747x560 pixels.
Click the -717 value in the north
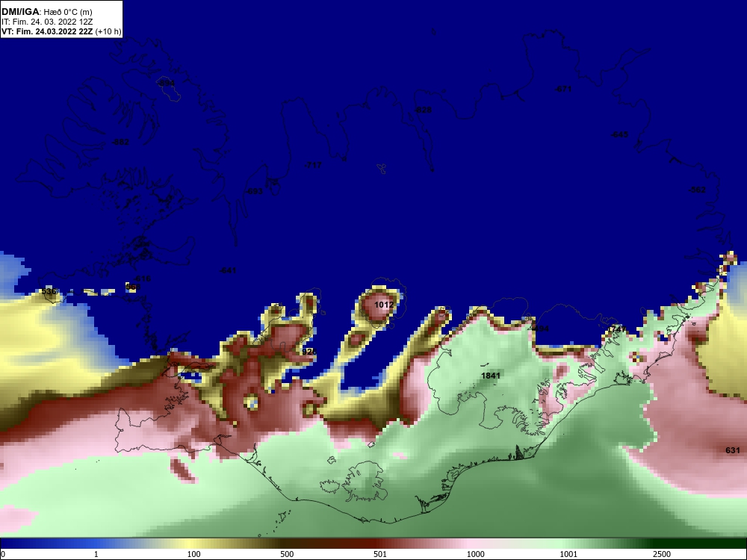pos(313,165)
